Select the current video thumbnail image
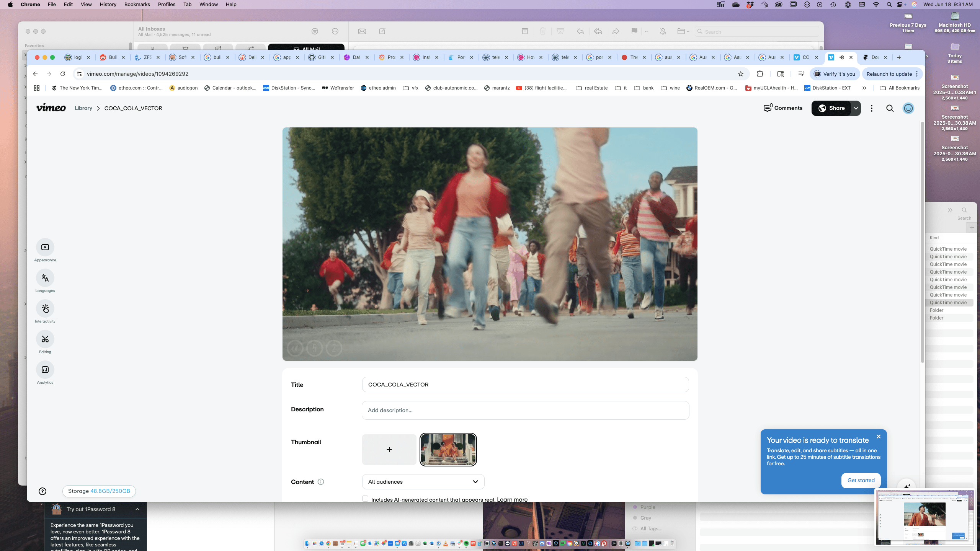 pos(448,450)
